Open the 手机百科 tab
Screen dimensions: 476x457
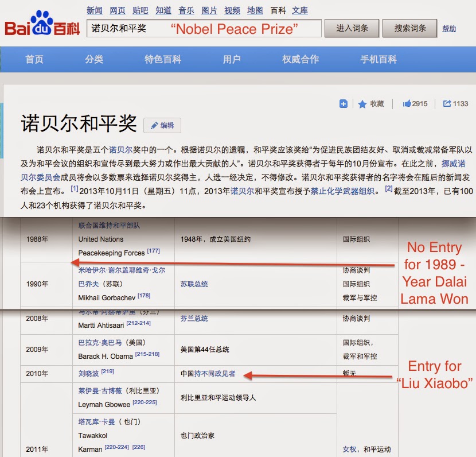[379, 59]
